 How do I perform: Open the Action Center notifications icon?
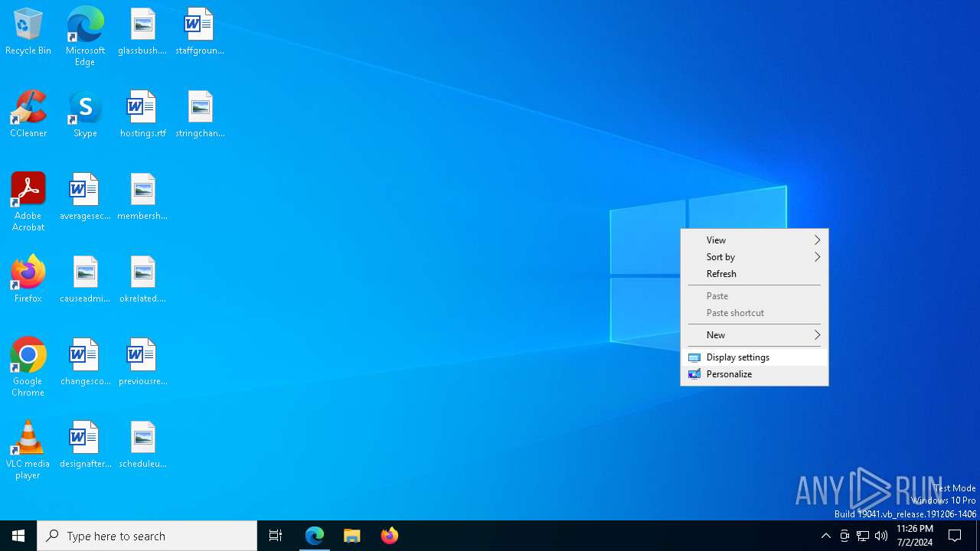955,536
